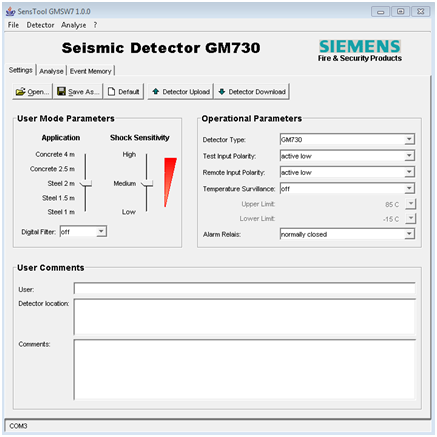Click the 'High' sensitivity label

129,154
